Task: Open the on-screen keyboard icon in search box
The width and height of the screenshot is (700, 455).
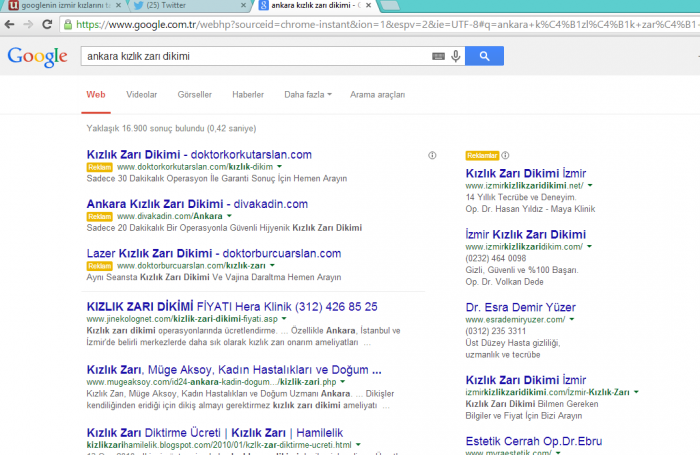Action: coord(438,56)
